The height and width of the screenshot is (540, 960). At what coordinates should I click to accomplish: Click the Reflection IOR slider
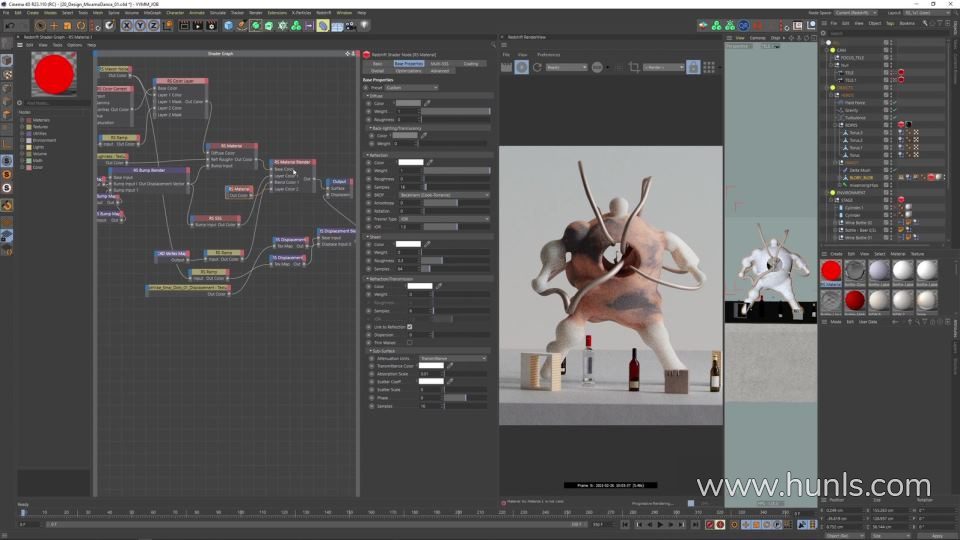pyautogui.click(x=457, y=227)
